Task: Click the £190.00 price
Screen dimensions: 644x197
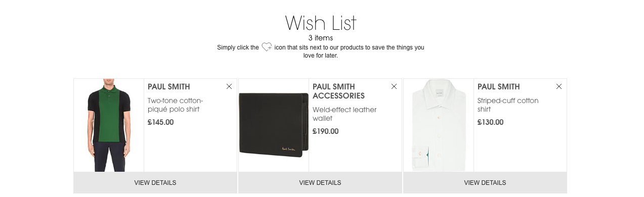Action: tap(325, 131)
